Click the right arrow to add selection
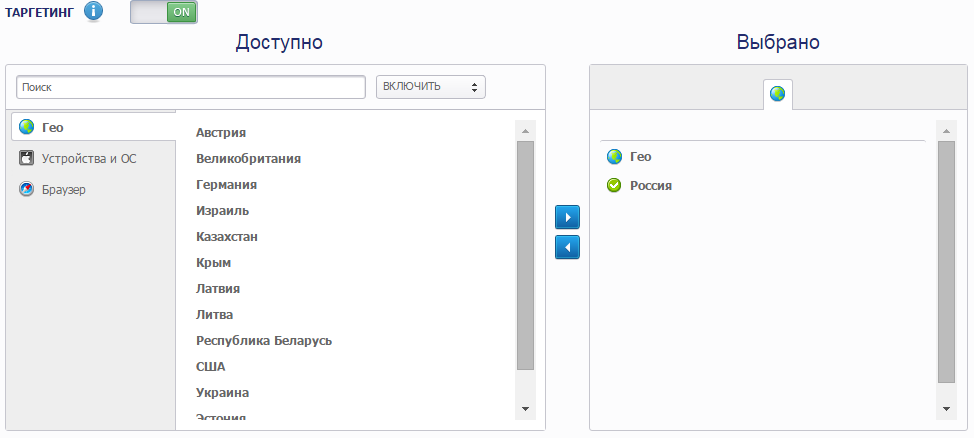 point(567,217)
